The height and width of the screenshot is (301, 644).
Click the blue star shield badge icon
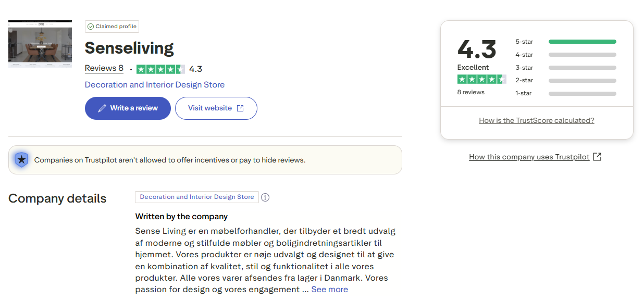point(21,160)
